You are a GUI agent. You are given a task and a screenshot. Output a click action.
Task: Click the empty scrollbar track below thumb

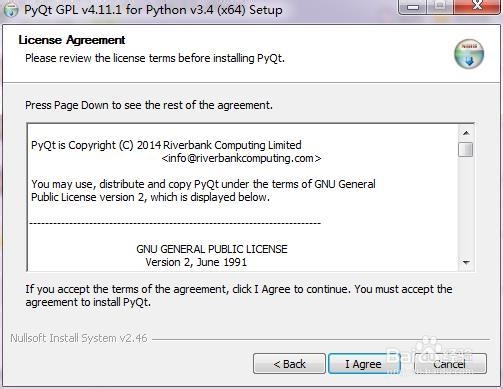pyautogui.click(x=466, y=206)
